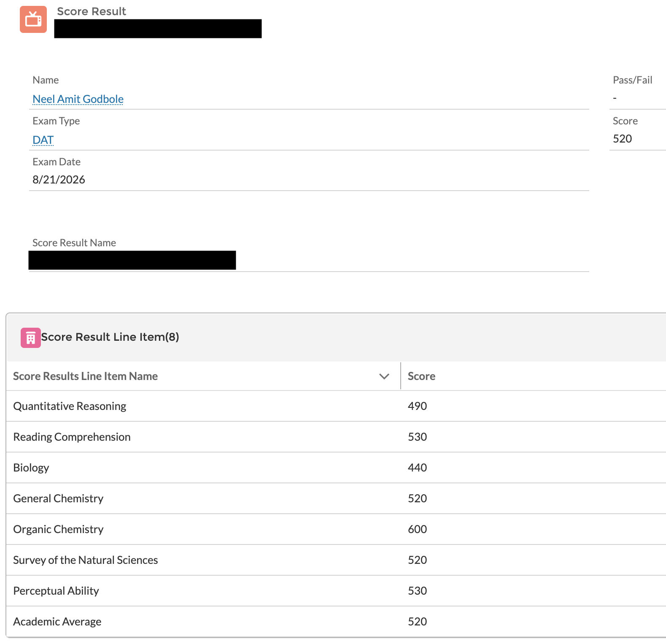
Task: Select the Survey of the Natural Sciences row
Action: click(336, 560)
